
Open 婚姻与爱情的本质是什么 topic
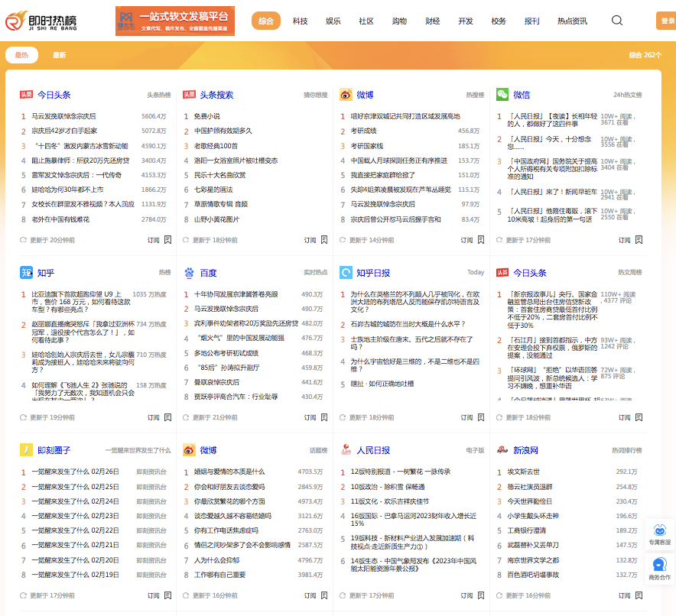pyautogui.click(x=229, y=472)
